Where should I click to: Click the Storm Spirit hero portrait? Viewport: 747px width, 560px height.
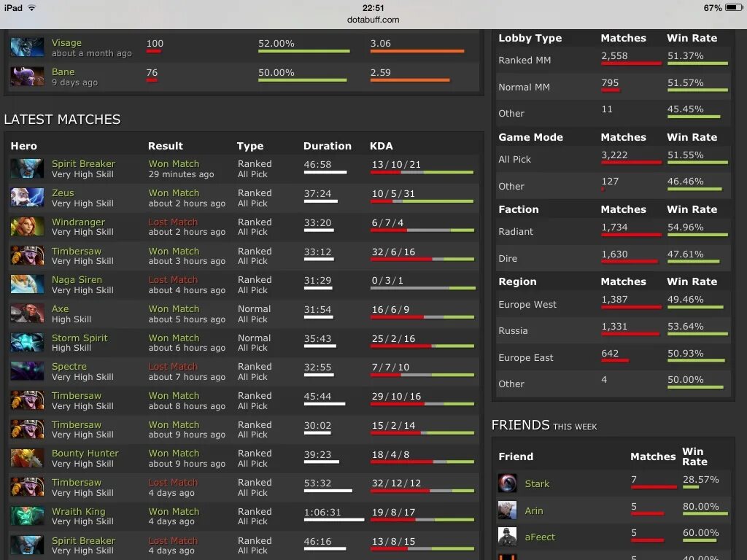tap(27, 343)
